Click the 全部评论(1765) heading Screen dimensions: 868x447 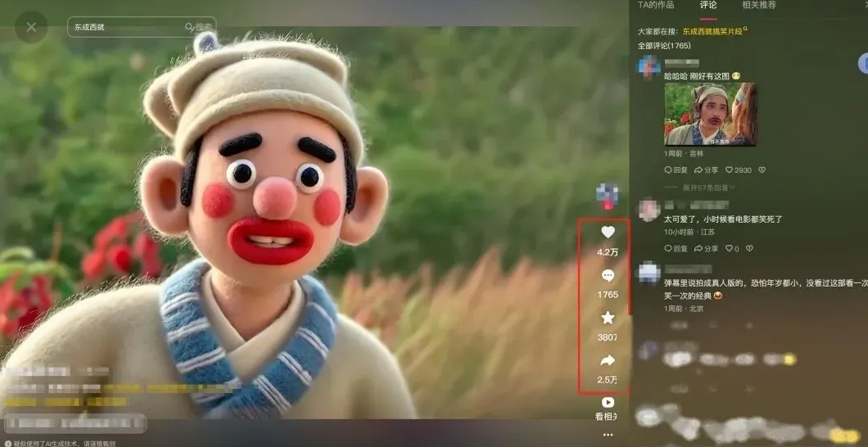664,45
